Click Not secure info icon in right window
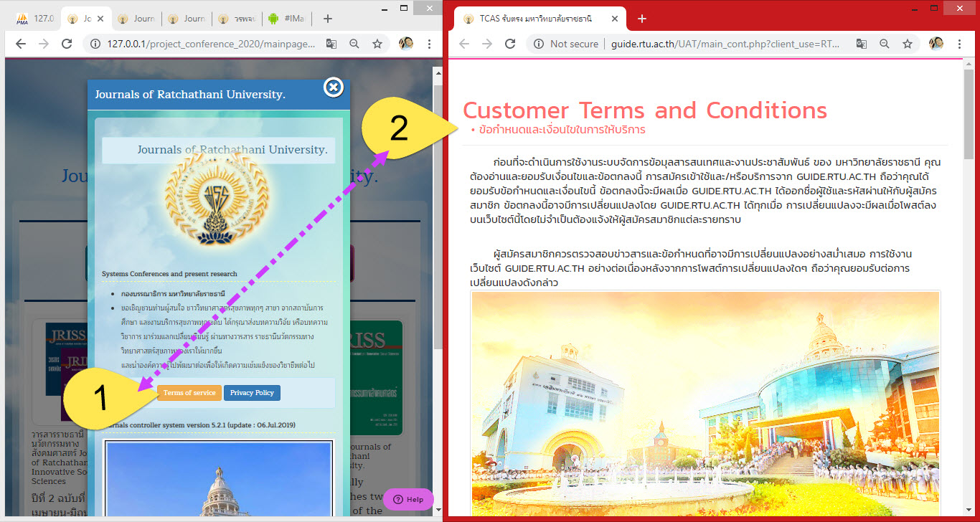The height and width of the screenshot is (522, 980). (539, 44)
